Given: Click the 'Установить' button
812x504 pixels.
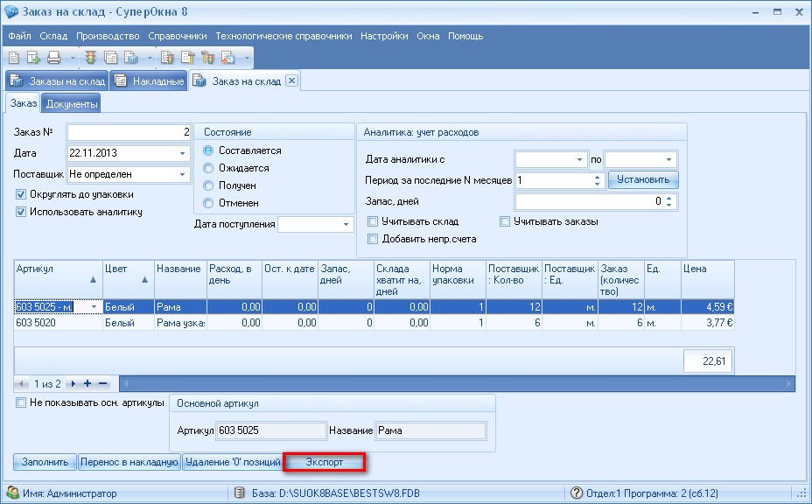Looking at the screenshot, I should tap(643, 179).
